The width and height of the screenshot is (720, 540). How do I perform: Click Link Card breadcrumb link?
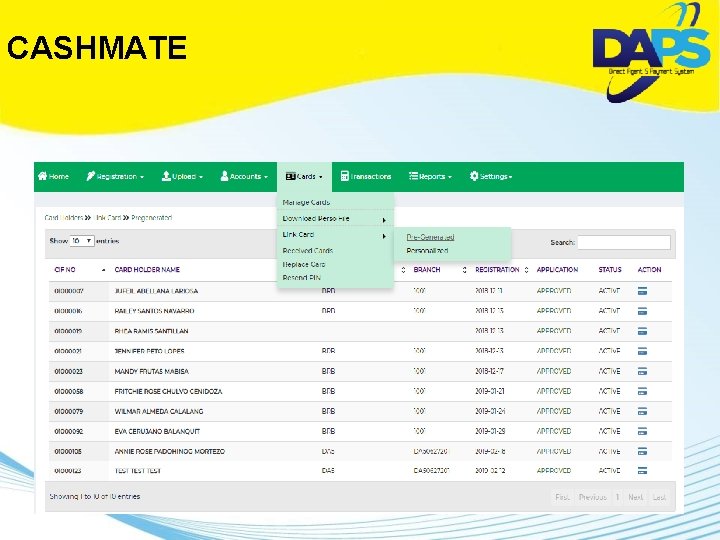107,218
